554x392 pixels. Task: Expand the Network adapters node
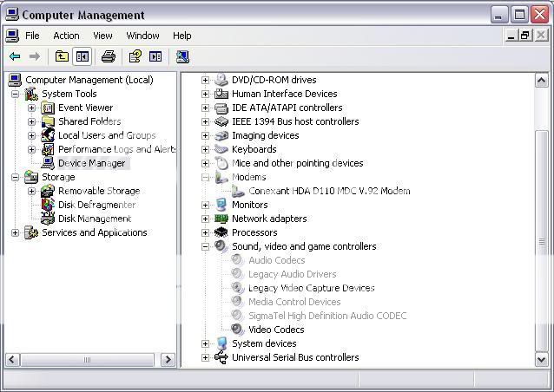(x=206, y=219)
